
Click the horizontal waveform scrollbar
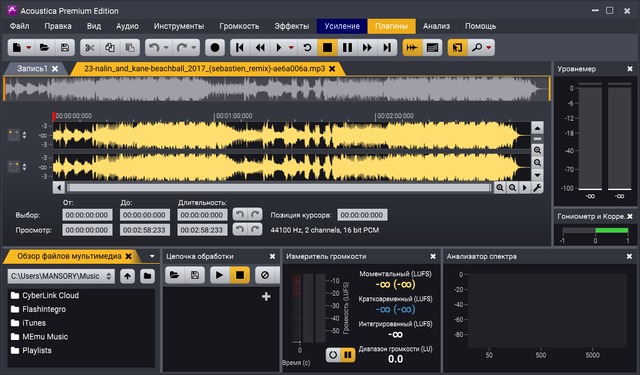(279, 188)
